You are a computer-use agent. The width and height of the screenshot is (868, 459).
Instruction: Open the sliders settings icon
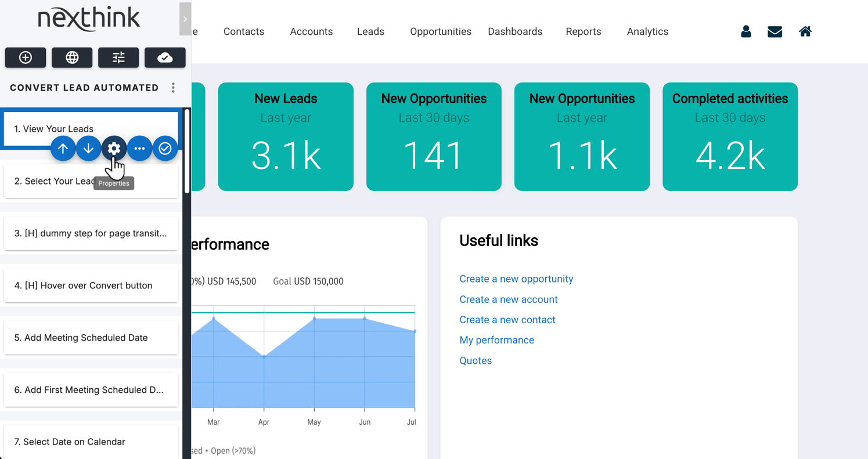(x=118, y=57)
